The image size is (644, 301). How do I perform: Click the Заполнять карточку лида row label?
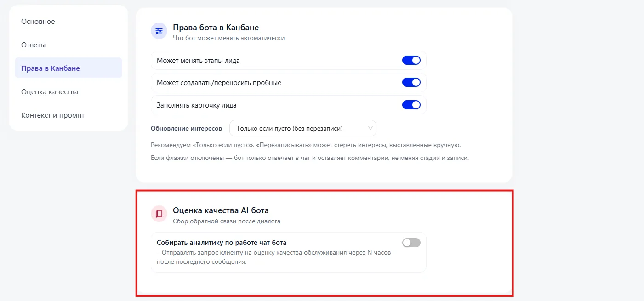click(197, 105)
